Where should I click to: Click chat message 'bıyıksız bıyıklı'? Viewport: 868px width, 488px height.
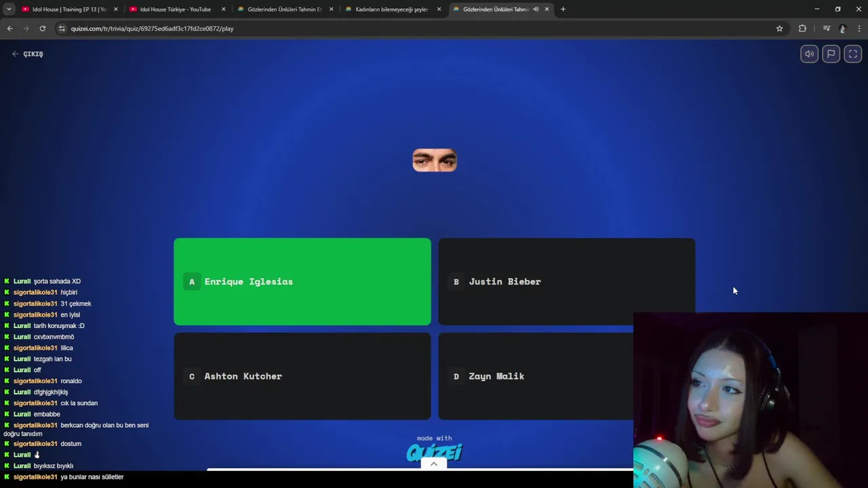coord(54,466)
